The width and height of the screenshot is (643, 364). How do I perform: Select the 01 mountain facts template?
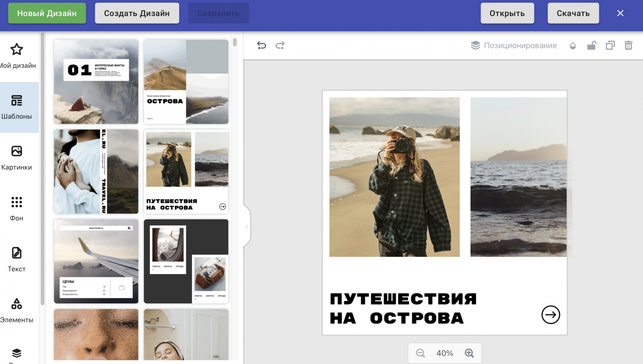click(96, 82)
